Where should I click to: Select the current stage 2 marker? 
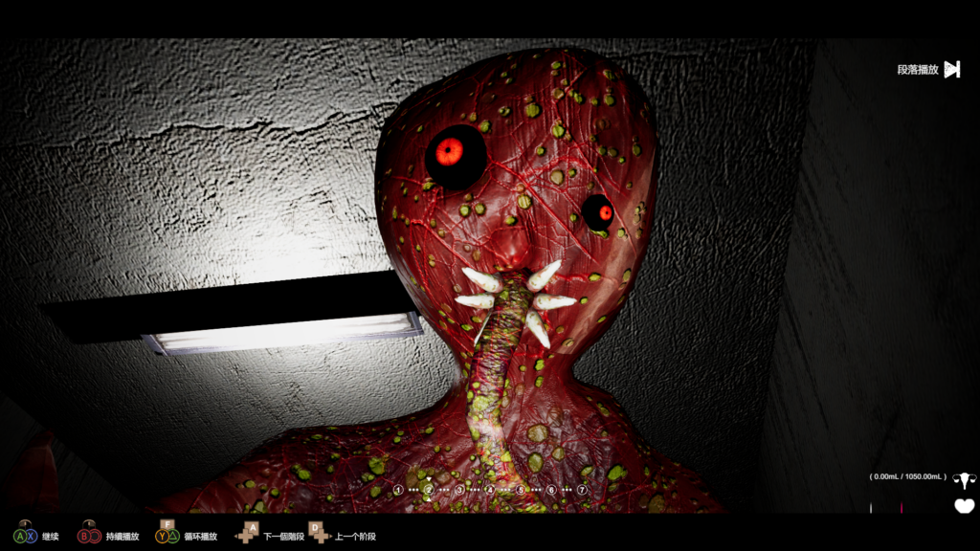click(x=429, y=490)
